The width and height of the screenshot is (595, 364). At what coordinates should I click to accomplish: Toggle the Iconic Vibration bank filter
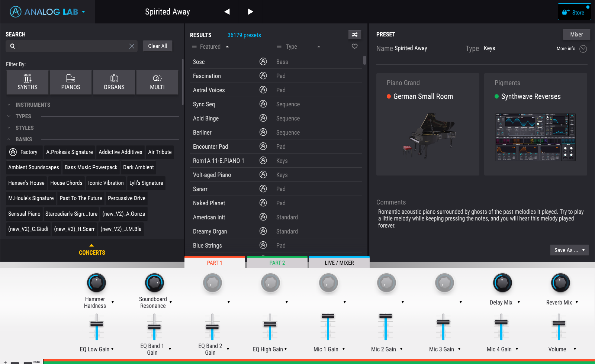point(106,183)
